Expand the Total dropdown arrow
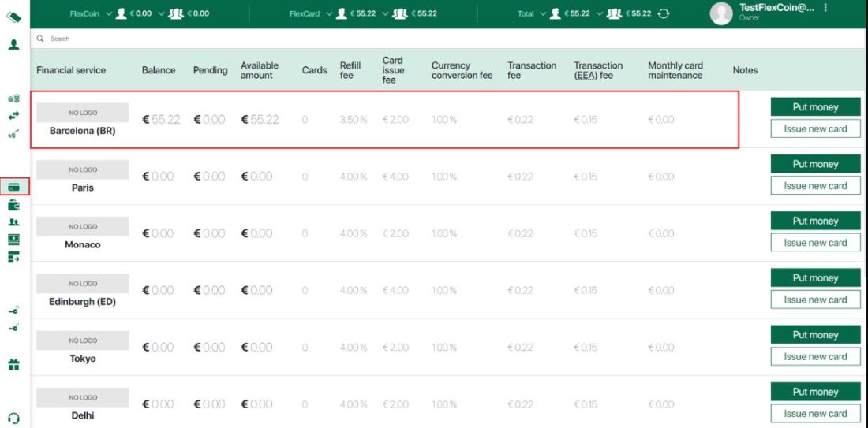Screen dimensions: 868x428 pyautogui.click(x=542, y=13)
